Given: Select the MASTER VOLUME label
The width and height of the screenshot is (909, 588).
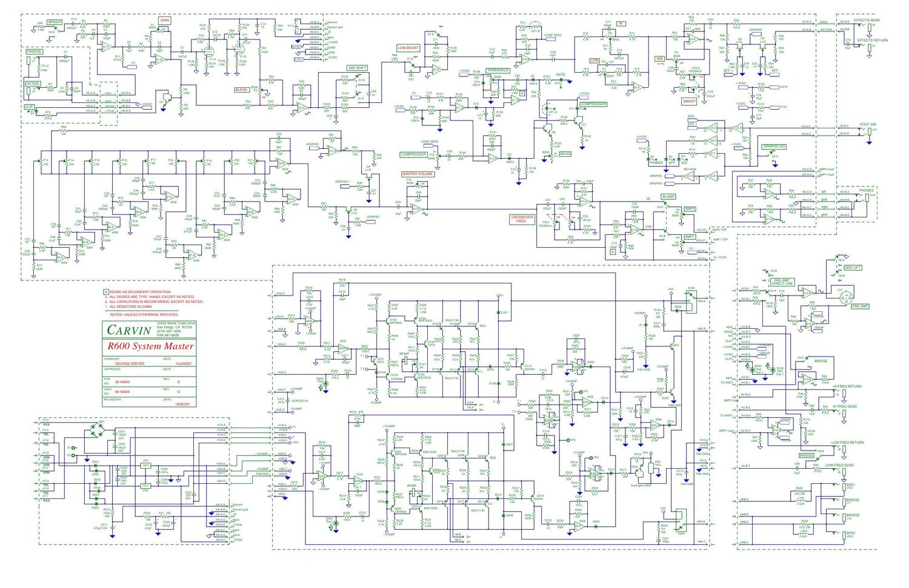Looking at the screenshot, I should [418, 174].
